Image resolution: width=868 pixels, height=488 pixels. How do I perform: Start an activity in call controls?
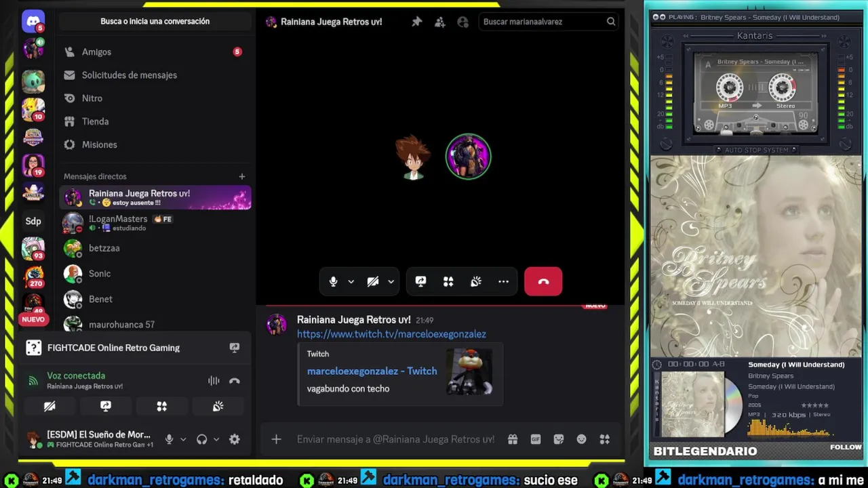point(448,281)
